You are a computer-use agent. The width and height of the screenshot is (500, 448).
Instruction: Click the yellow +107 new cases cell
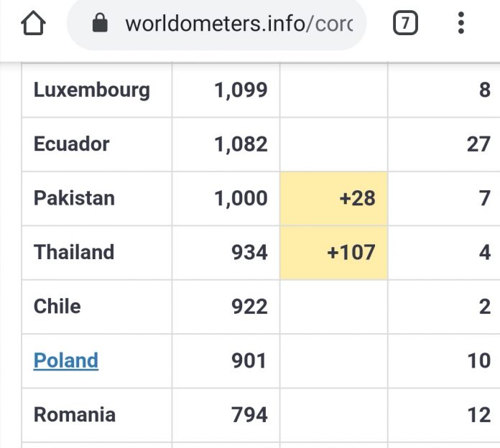tap(334, 252)
